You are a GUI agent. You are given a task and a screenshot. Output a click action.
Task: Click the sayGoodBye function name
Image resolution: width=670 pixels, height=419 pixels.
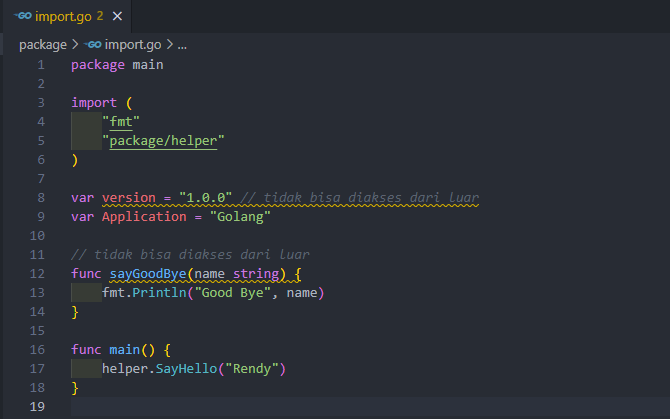(148, 274)
